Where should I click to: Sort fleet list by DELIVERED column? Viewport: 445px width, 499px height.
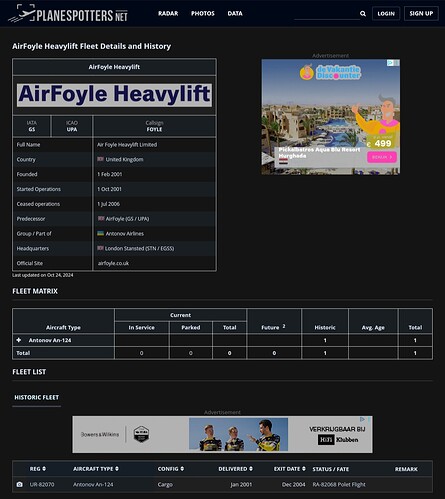pos(236,469)
